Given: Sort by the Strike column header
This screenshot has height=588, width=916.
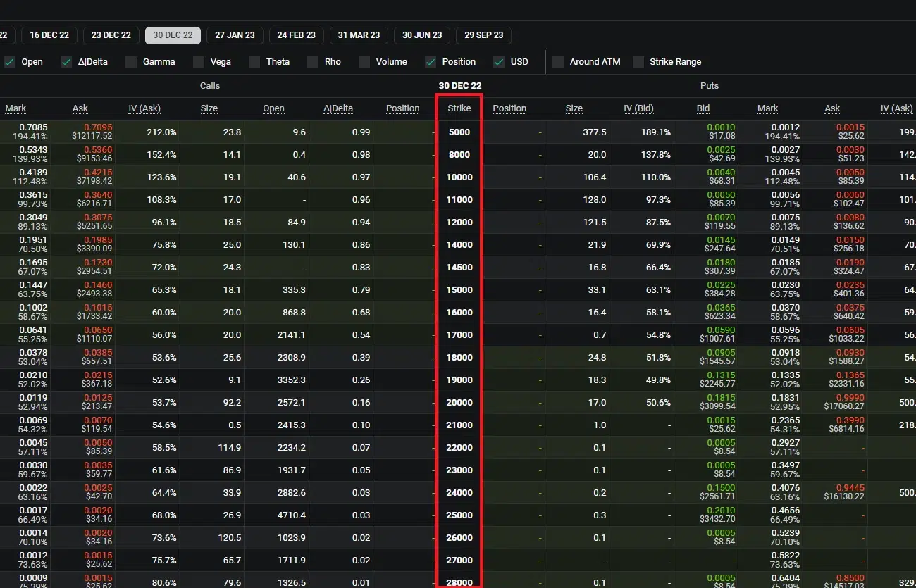Looking at the screenshot, I should pos(459,108).
